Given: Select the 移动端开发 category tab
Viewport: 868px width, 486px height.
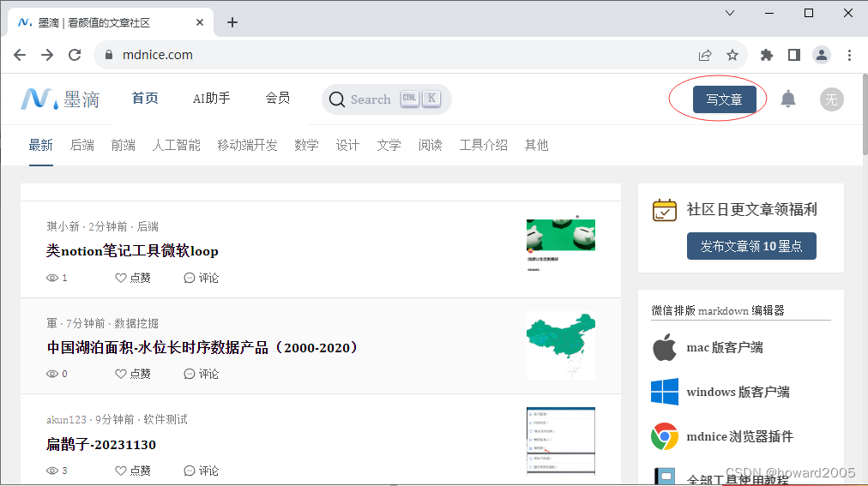Looking at the screenshot, I should tap(247, 145).
